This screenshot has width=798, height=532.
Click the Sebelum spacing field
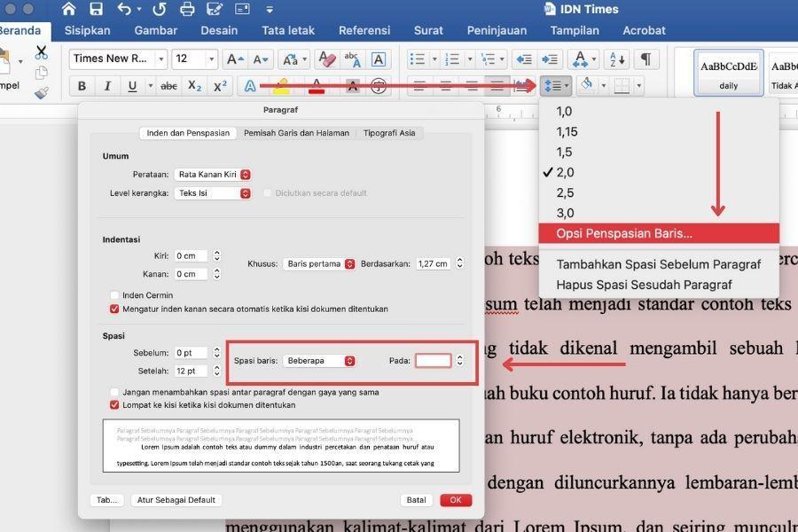coord(191,353)
